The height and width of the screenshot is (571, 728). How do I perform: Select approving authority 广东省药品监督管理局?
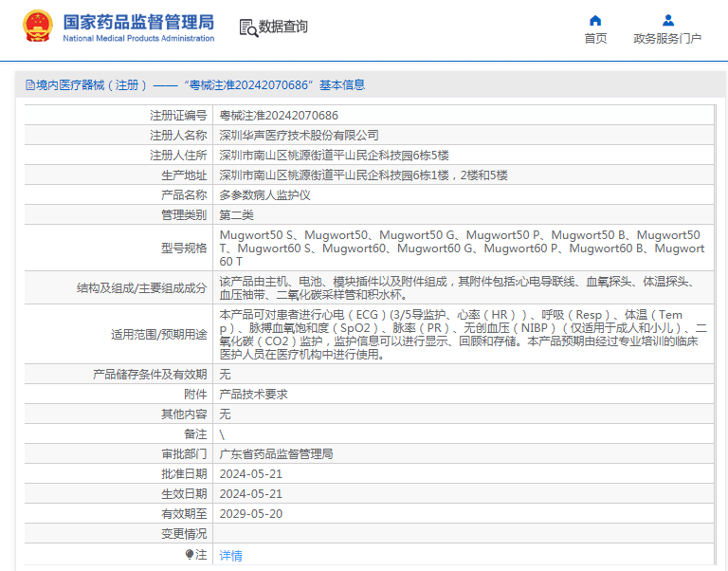[x=276, y=454]
